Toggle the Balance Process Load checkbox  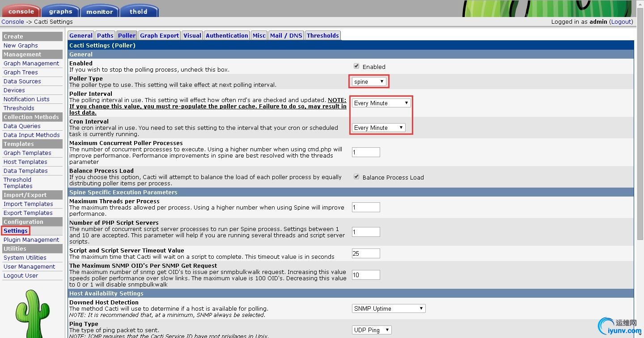tap(356, 177)
